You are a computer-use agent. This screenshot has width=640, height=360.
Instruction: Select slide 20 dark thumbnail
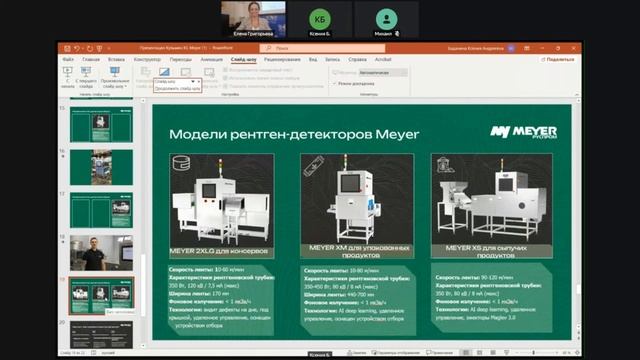pyautogui.click(x=101, y=335)
